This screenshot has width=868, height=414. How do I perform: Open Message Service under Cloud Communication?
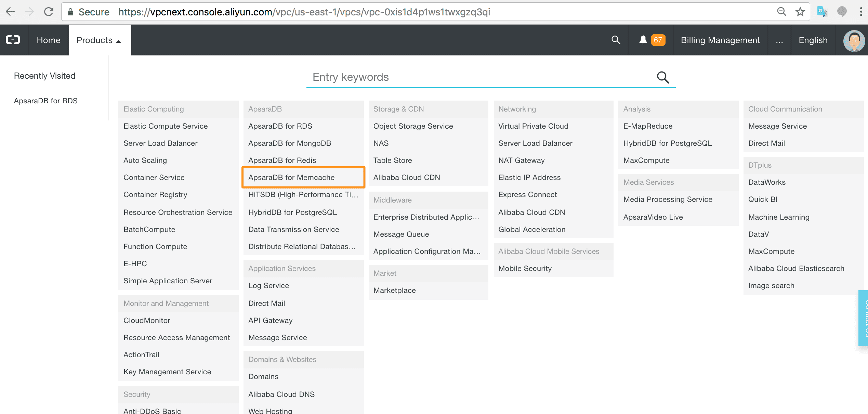777,126
